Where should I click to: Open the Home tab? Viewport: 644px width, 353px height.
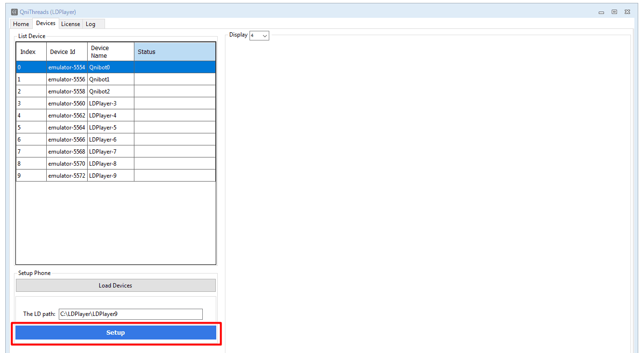click(x=21, y=24)
